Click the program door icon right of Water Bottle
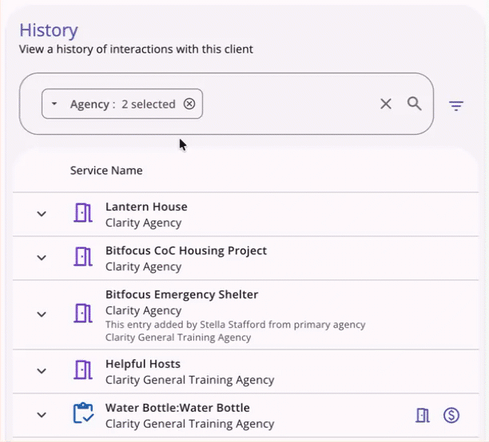Viewport: 489px width, 442px height. (x=423, y=415)
